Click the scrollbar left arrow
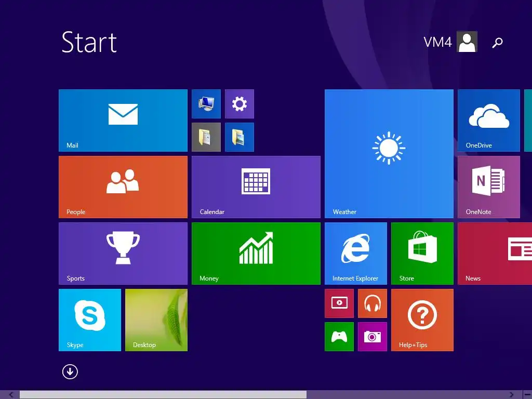532x399 pixels. [x=11, y=395]
